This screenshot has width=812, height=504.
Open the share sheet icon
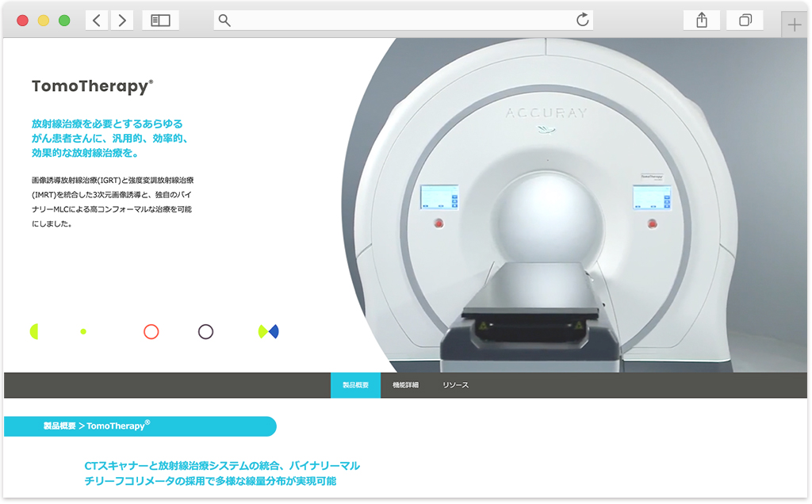pos(701,21)
